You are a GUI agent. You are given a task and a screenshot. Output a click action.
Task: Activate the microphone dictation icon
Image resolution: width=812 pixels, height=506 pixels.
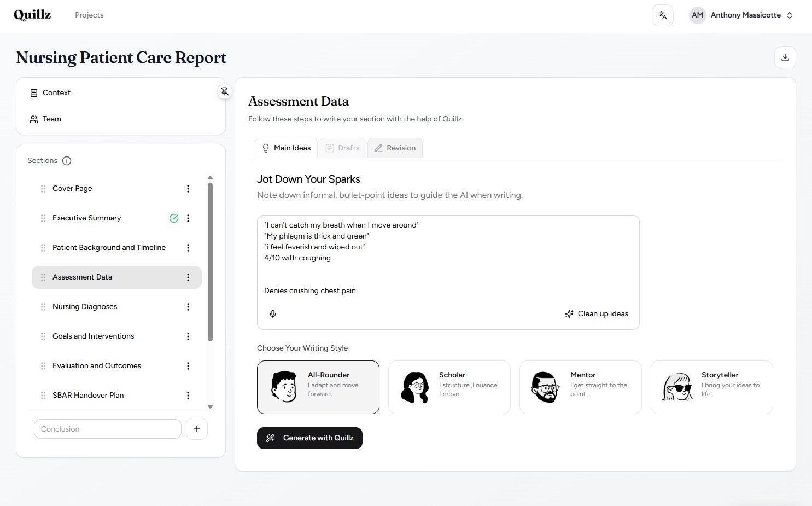272,314
